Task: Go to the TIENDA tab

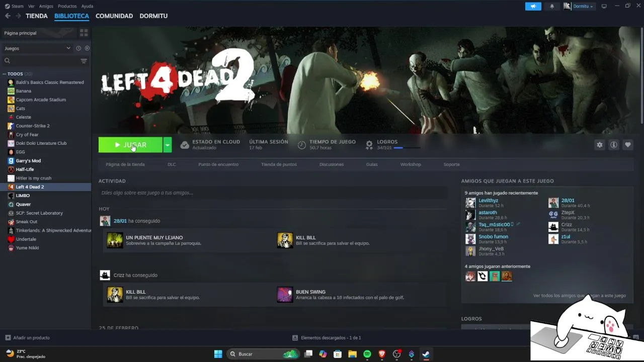Action: [x=37, y=16]
